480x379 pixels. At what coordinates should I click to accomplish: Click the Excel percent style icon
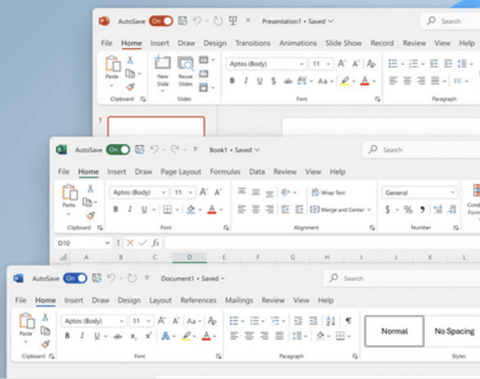tap(408, 210)
